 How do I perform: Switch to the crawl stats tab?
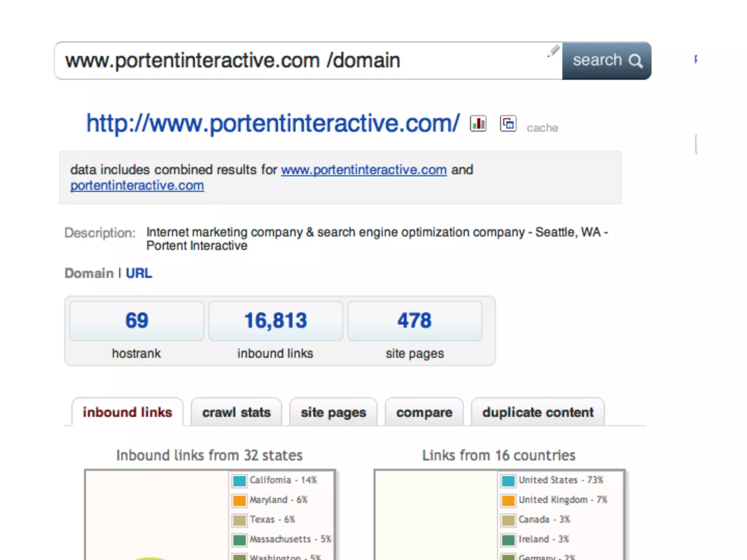[236, 412]
